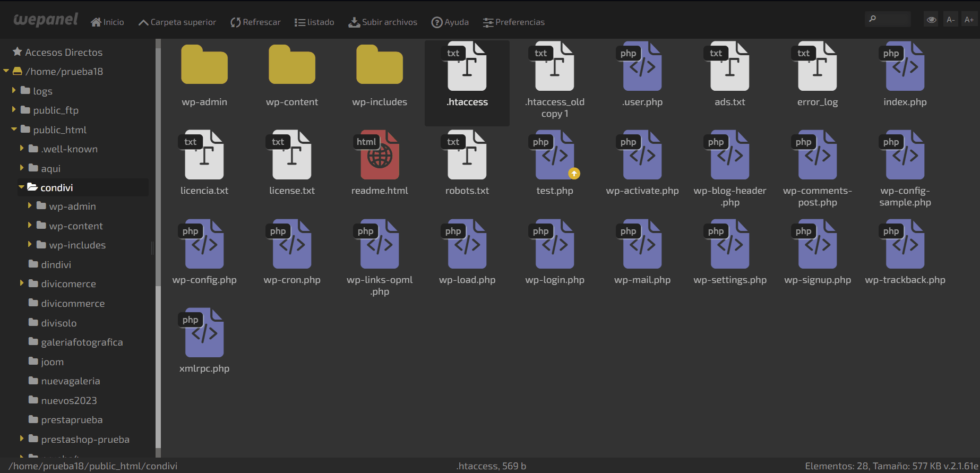Increase font size with A+ button
The image size is (980, 473).
tap(969, 20)
